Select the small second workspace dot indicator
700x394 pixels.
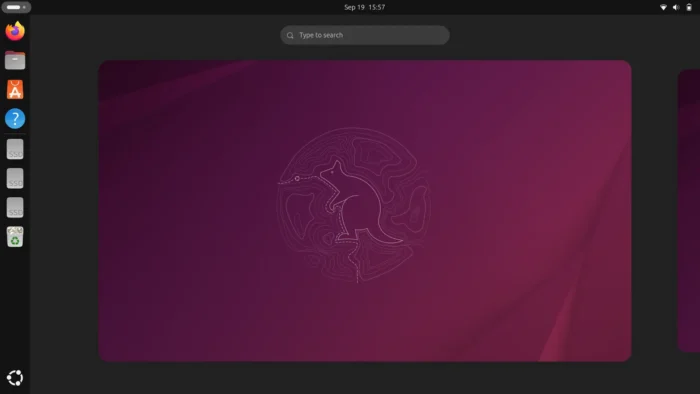point(24,7)
